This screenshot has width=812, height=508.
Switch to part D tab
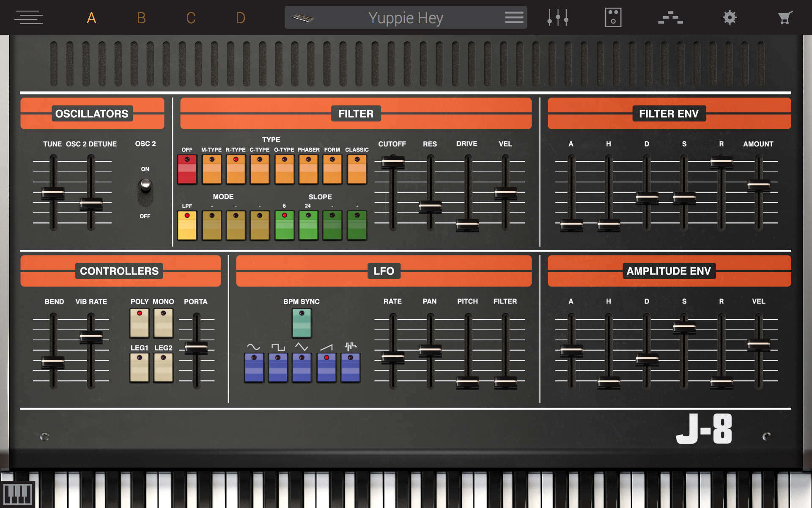pyautogui.click(x=240, y=18)
